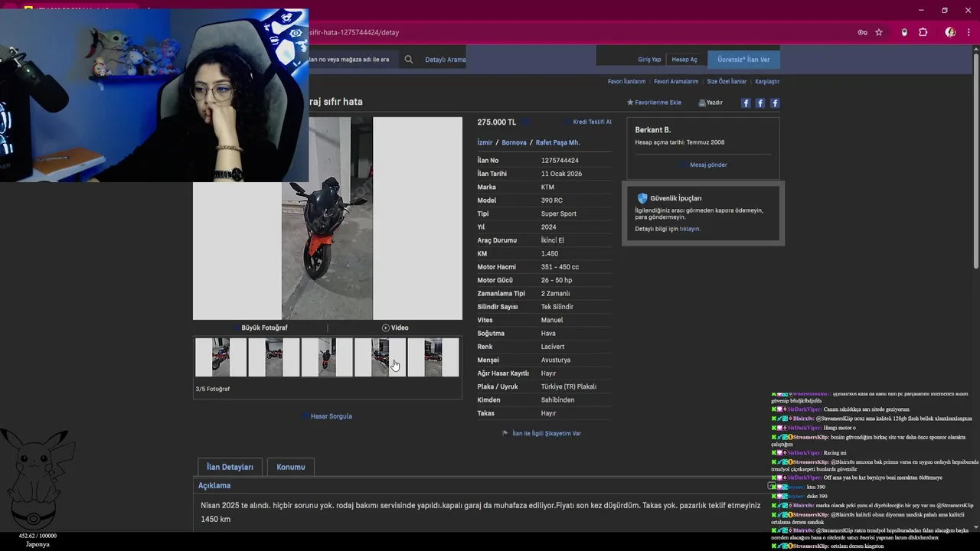Image resolution: width=980 pixels, height=551 pixels.
Task: Click the Hesap Aç button
Action: [684, 60]
